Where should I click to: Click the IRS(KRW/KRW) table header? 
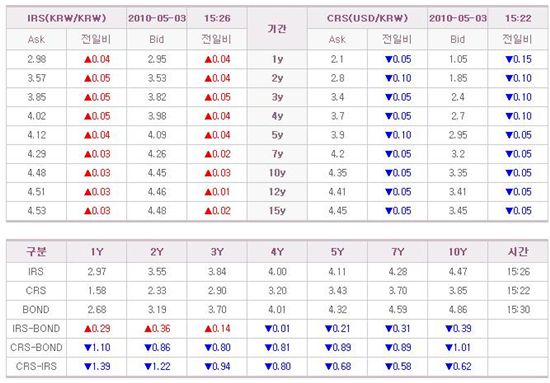[67, 18]
